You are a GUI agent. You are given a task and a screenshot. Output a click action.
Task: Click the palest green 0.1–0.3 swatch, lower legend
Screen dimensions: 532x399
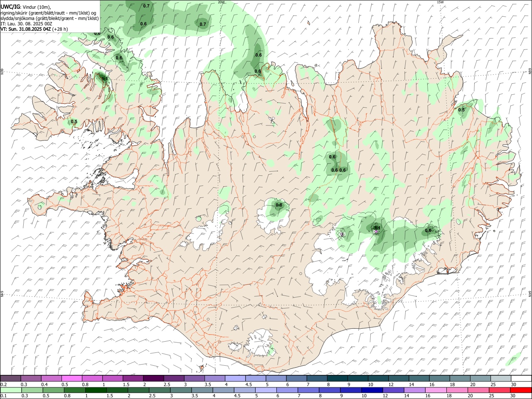[x=11, y=390]
